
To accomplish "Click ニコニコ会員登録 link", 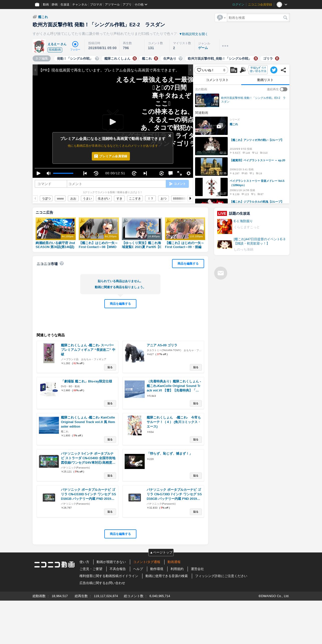I will tap(260, 5).
